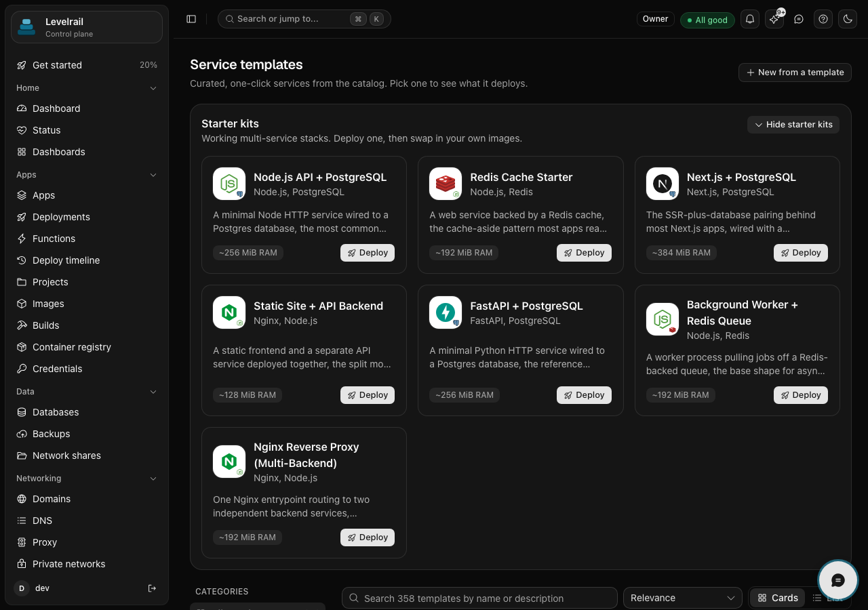Focus the Search or jump to field
The height and width of the screenshot is (610, 868).
(304, 19)
